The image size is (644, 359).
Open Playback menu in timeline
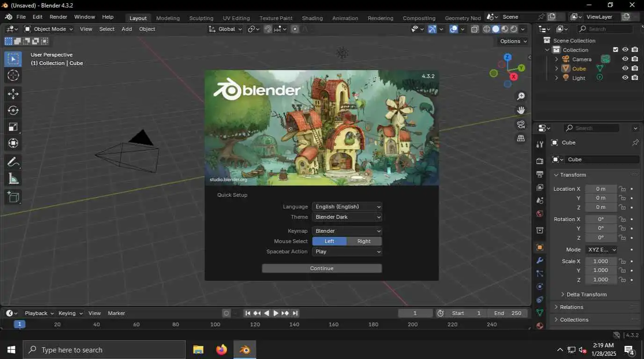point(39,313)
